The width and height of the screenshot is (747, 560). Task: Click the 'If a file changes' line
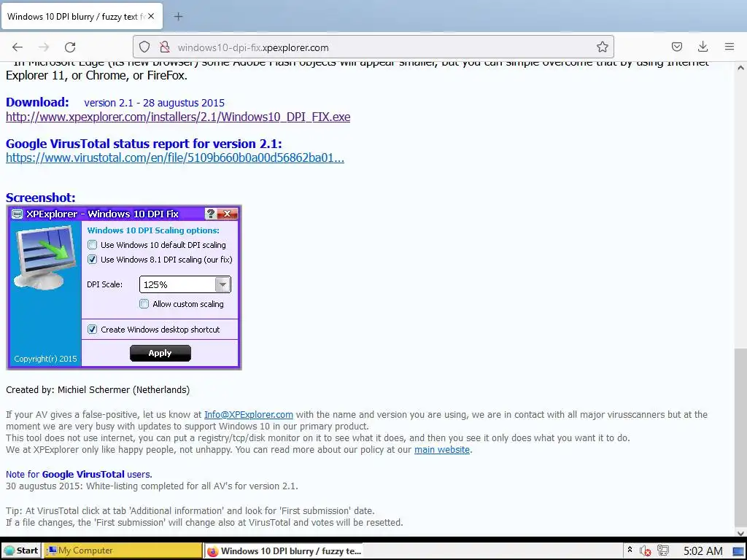(x=204, y=522)
